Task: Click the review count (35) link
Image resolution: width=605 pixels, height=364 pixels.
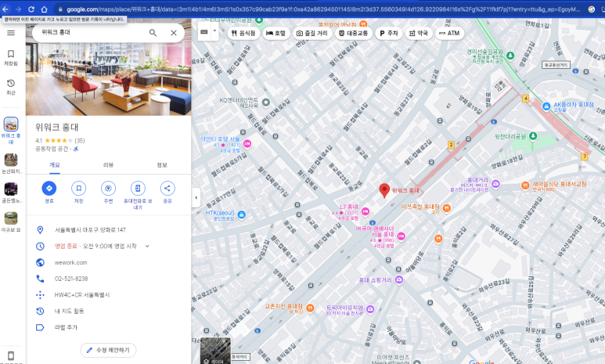Action: (80, 140)
